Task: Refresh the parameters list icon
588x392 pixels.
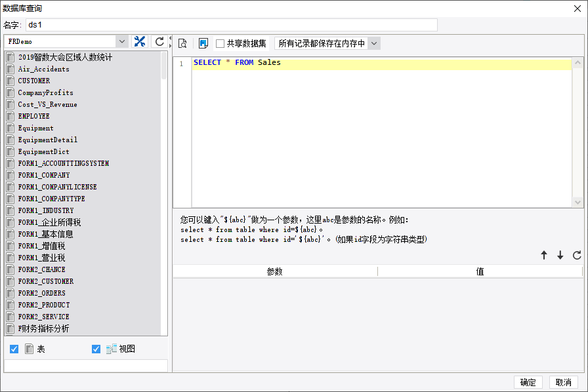Action: 577,255
